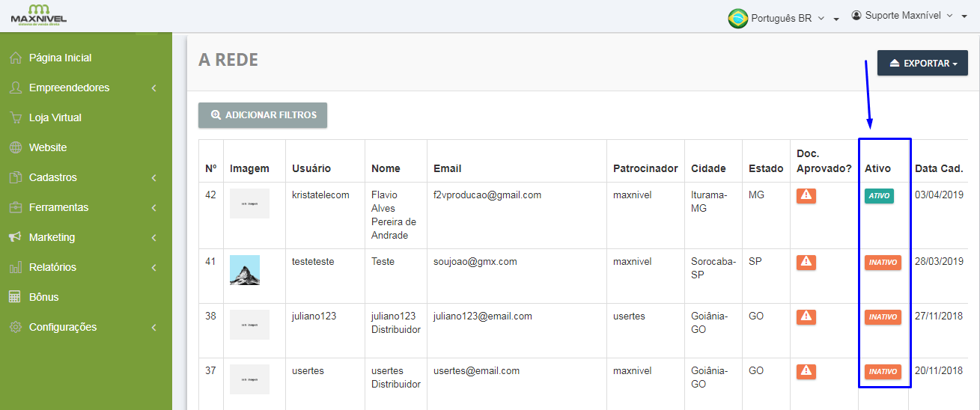980x410 pixels.
Task: Click the Bônus calculator icon
Action: 15,297
